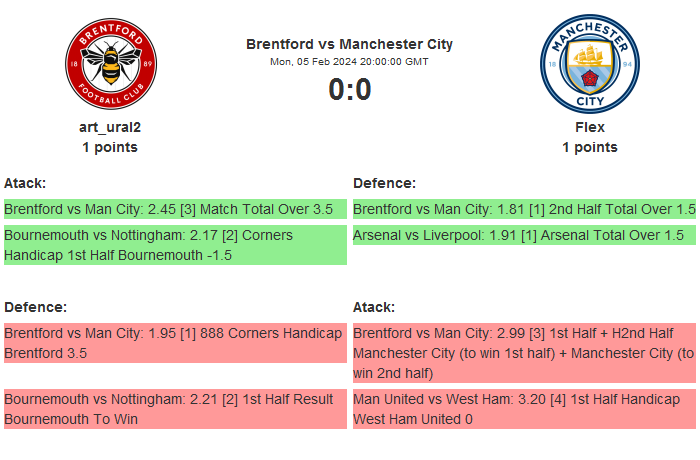Select 1st Half Result Bournemouth To Win
The image size is (700, 460).
[x=175, y=409]
